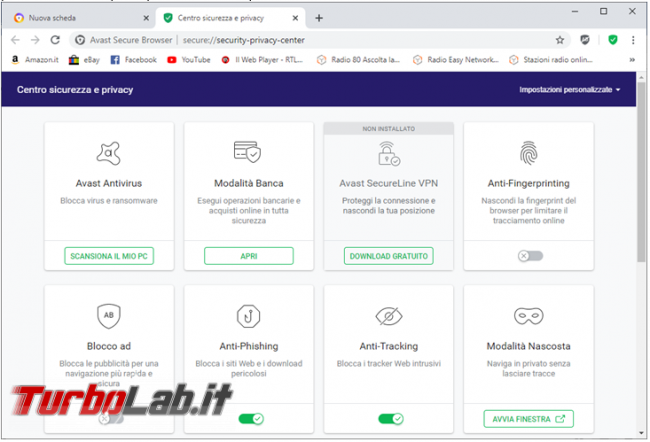This screenshot has width=650, height=442.
Task: Open a new tab with plus button
Action: coord(319,18)
